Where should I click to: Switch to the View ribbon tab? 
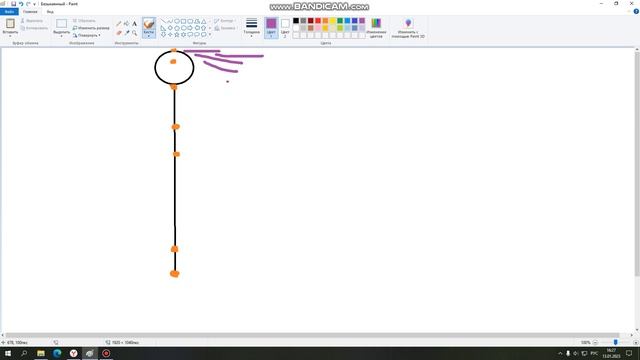[x=50, y=11]
